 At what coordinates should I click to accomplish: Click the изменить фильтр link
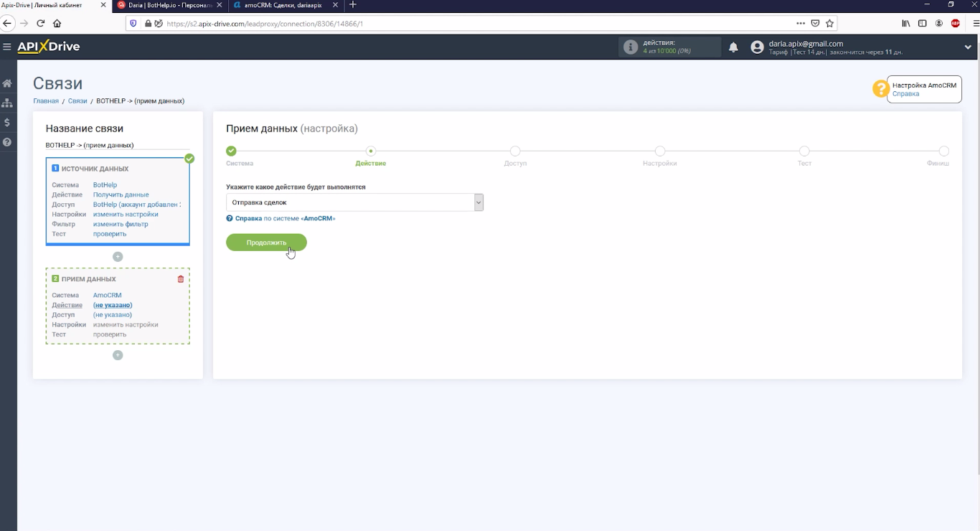point(121,224)
